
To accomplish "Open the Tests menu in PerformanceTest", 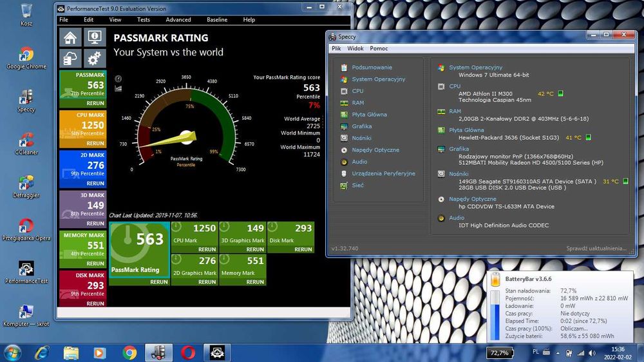I will click(144, 20).
